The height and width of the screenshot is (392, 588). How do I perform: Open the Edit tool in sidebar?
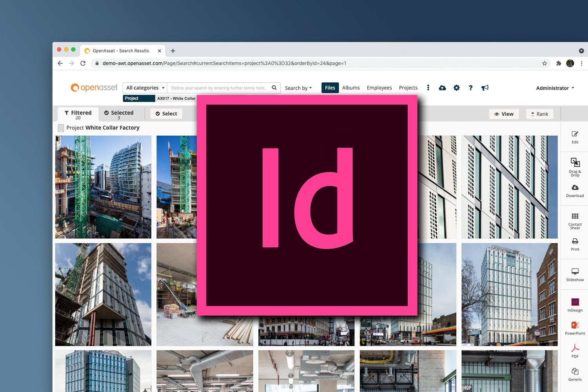pyautogui.click(x=575, y=137)
